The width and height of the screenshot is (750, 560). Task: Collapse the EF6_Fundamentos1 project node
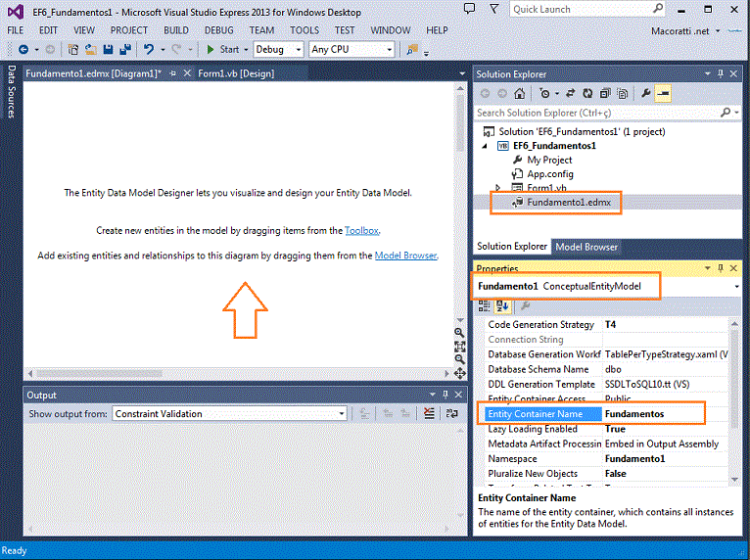tap(485, 146)
